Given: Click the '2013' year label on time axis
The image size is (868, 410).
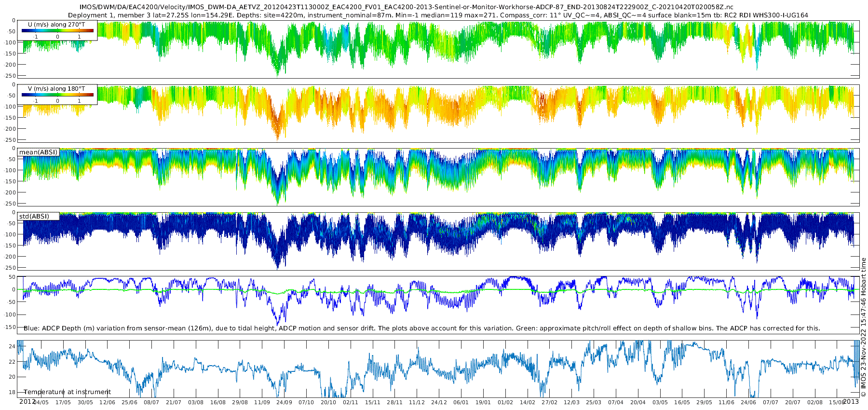Looking at the screenshot, I should pos(851,401).
